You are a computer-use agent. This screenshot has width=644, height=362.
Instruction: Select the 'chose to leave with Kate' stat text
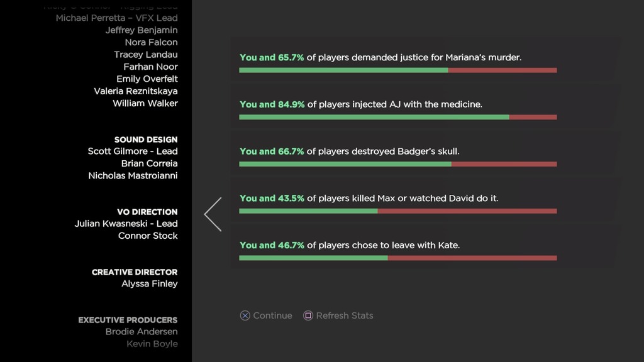pos(350,245)
